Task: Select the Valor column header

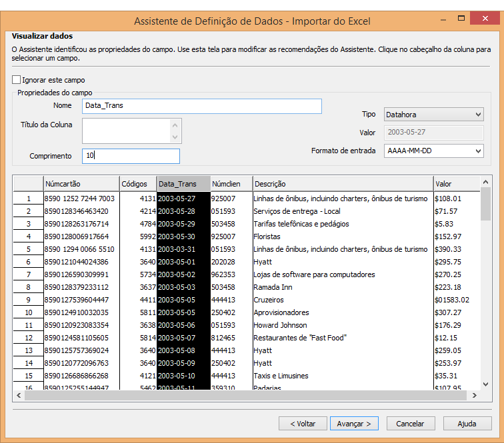Action: pyautogui.click(x=456, y=184)
